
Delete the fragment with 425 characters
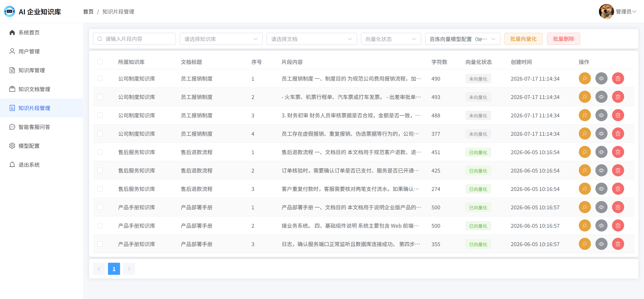618,170
